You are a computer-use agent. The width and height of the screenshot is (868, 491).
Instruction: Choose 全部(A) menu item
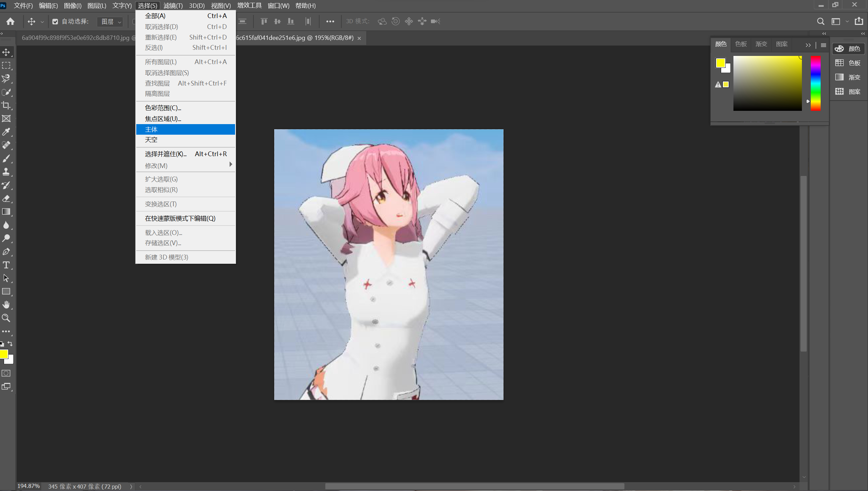coord(186,16)
